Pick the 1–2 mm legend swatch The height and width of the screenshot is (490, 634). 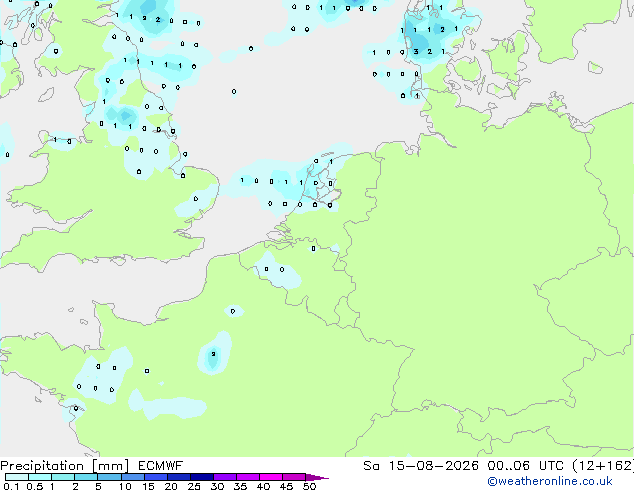(x=63, y=477)
